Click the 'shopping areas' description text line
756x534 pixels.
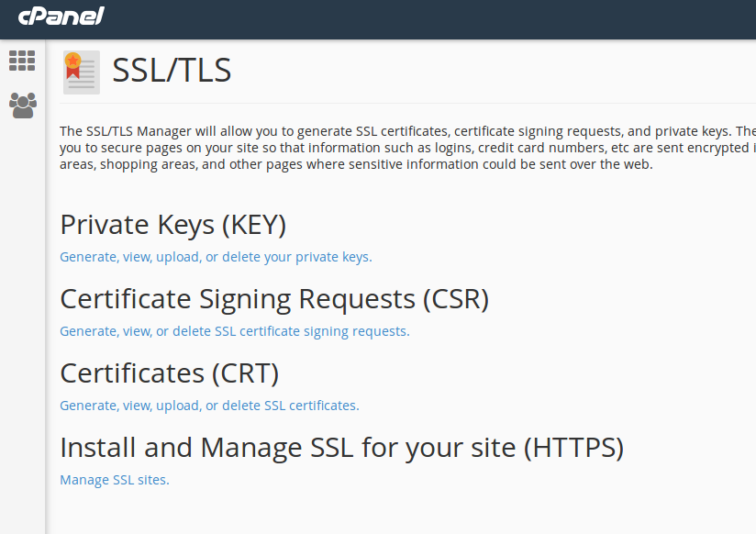click(x=356, y=165)
